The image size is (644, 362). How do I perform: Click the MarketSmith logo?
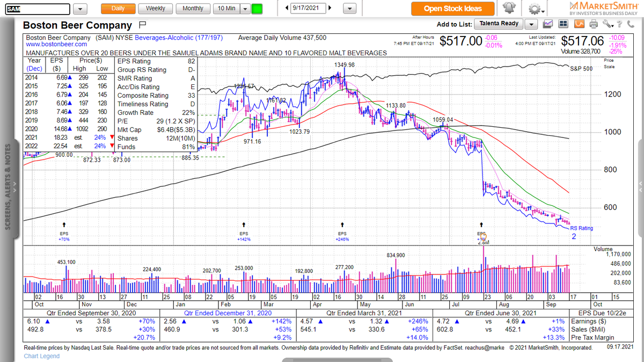pyautogui.click(x=604, y=8)
